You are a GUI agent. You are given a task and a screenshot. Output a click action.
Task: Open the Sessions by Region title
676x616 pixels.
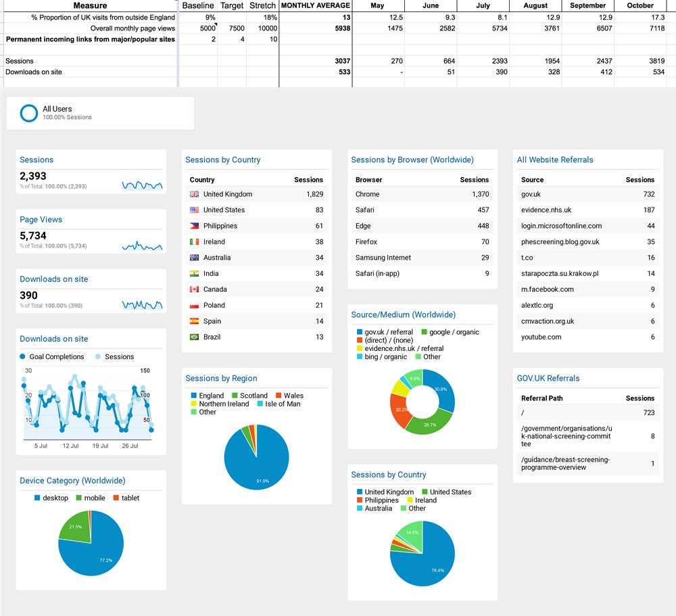click(x=221, y=378)
